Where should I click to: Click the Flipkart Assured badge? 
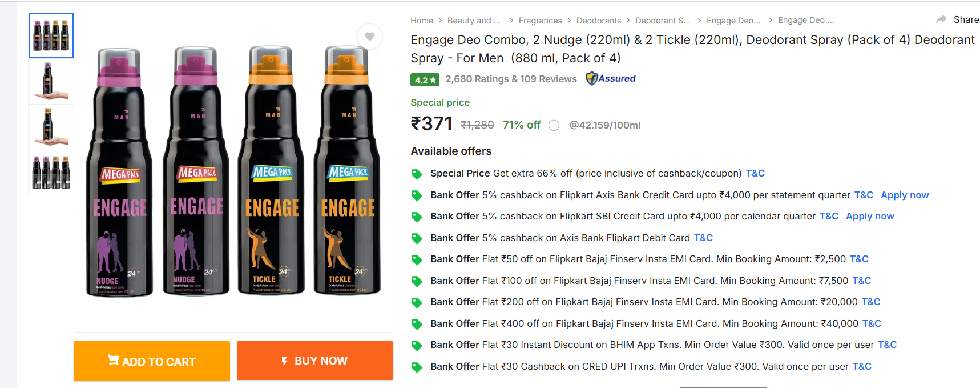click(x=611, y=79)
